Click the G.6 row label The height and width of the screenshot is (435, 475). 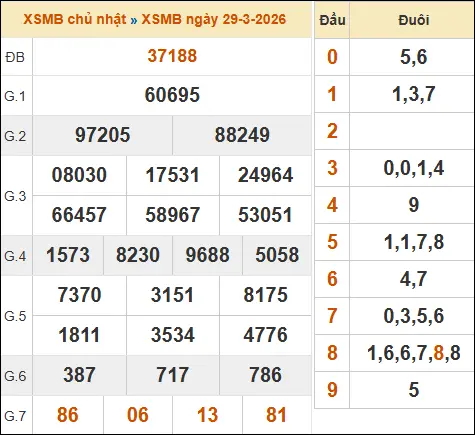click(x=15, y=376)
